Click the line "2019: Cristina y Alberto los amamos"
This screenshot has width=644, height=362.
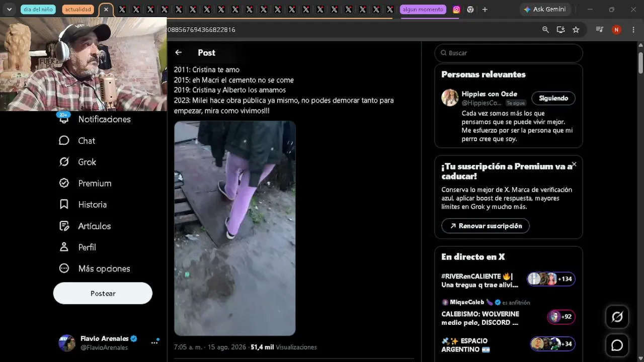[x=230, y=90]
